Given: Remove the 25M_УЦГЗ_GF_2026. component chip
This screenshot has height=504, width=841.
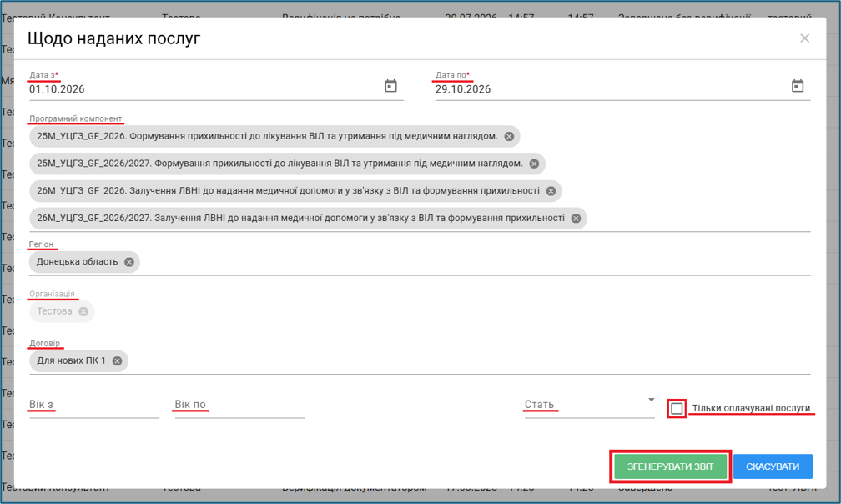Looking at the screenshot, I should [x=509, y=136].
